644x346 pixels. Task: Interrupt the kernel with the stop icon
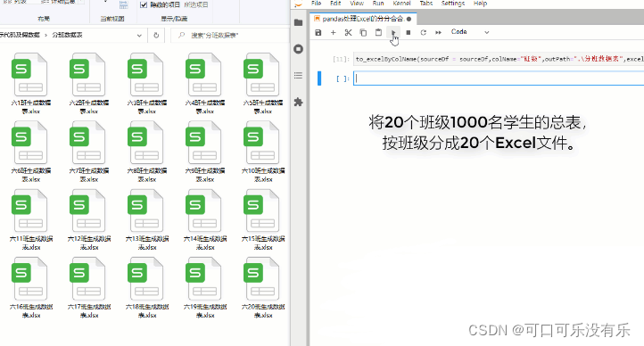click(x=409, y=32)
